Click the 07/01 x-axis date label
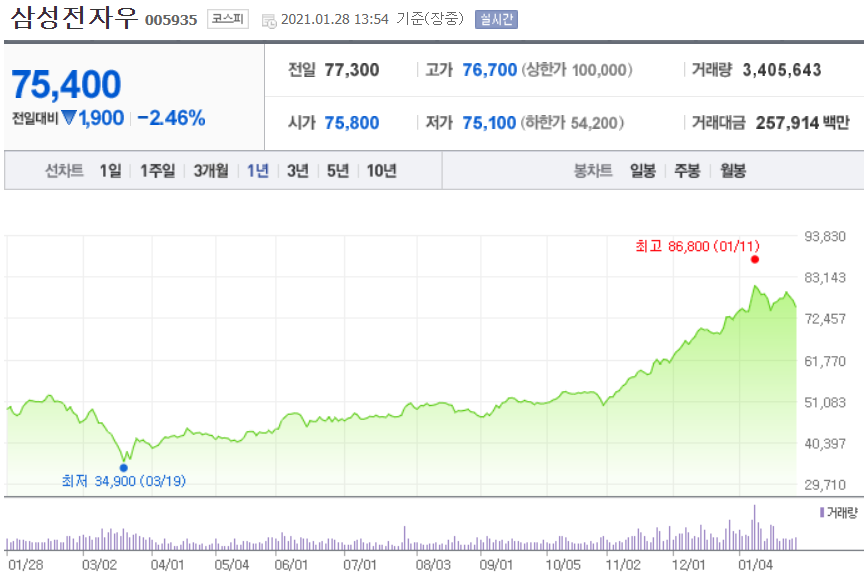Image resolution: width=864 pixels, height=580 pixels. click(x=360, y=565)
